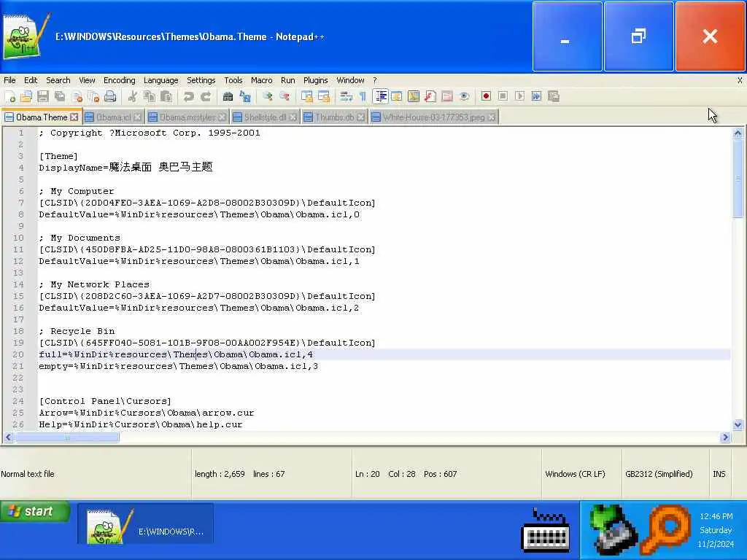Save the file with the Save icon
The height and width of the screenshot is (560, 747).
(43, 97)
